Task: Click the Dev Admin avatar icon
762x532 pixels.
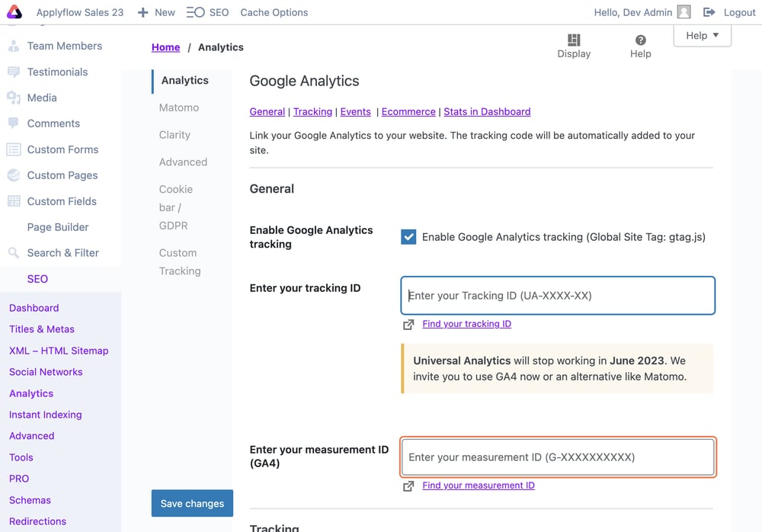Action: click(684, 12)
